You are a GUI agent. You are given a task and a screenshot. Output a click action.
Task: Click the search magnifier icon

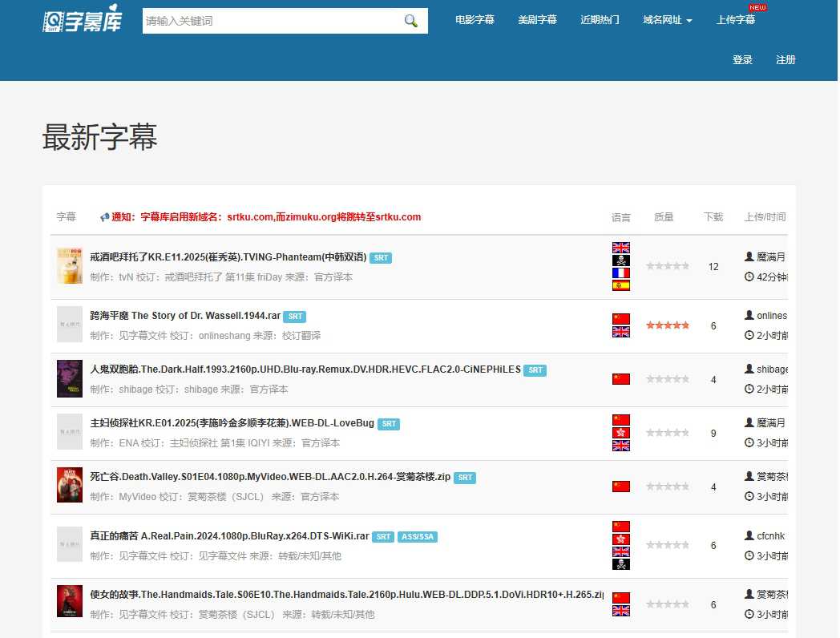[411, 20]
